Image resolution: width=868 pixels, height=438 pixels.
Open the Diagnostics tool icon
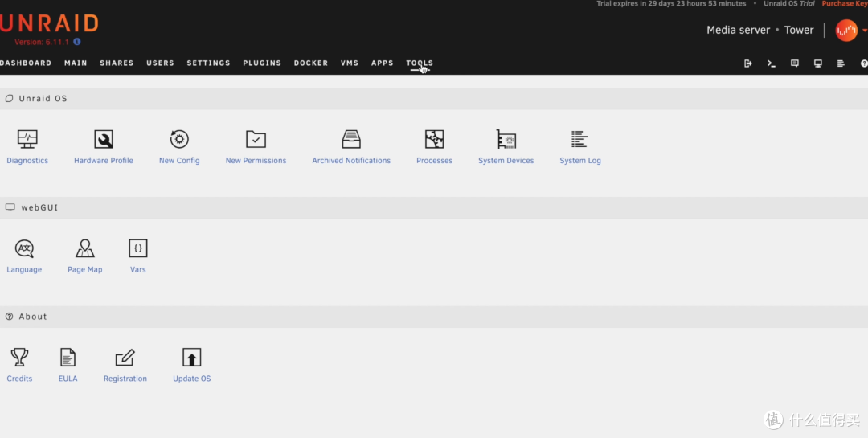(27, 140)
